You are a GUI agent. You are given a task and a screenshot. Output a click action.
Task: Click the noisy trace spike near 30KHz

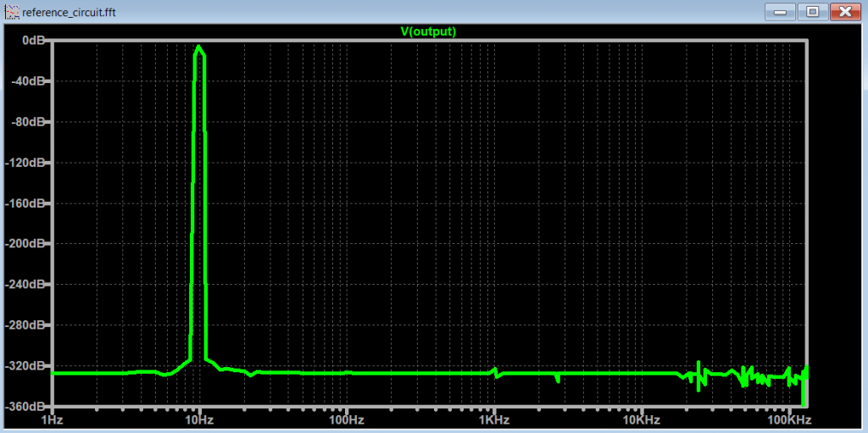[x=699, y=366]
